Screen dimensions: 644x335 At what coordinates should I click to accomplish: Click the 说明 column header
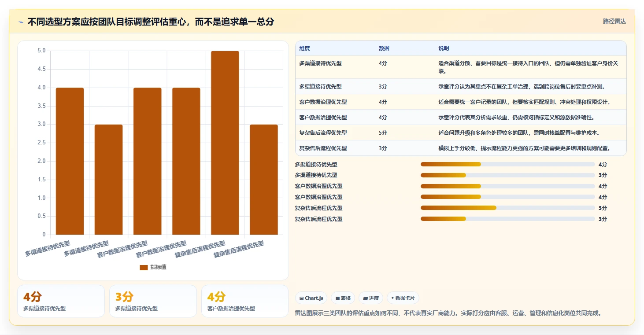click(443, 48)
